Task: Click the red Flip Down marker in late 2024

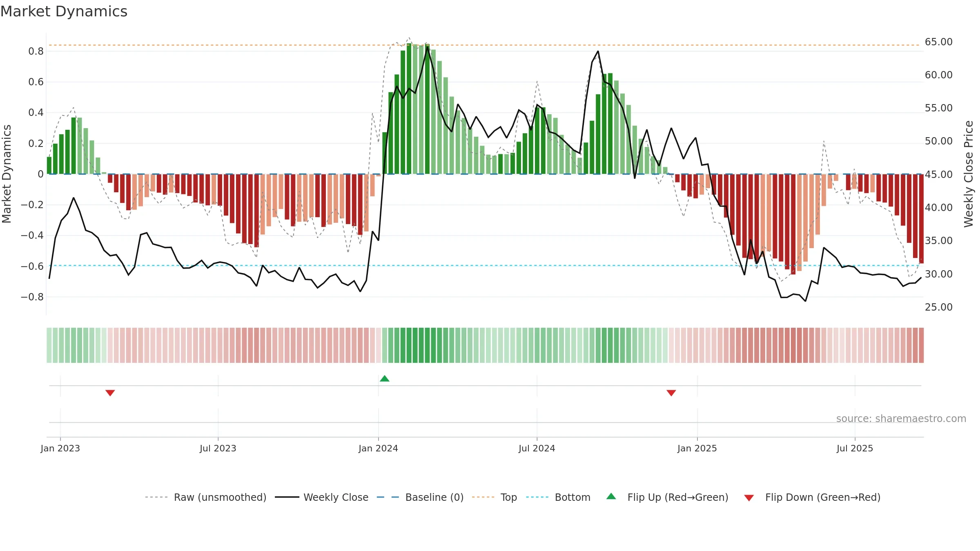Action: [671, 393]
